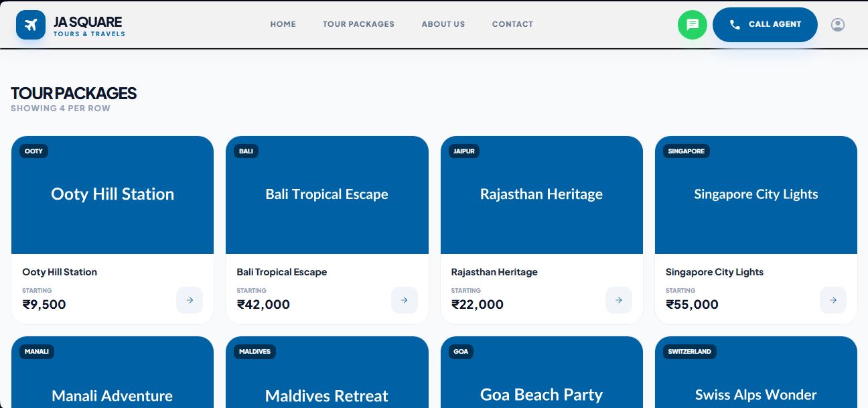The image size is (868, 408).
Task: Go to the HOME nav link
Action: tap(283, 24)
